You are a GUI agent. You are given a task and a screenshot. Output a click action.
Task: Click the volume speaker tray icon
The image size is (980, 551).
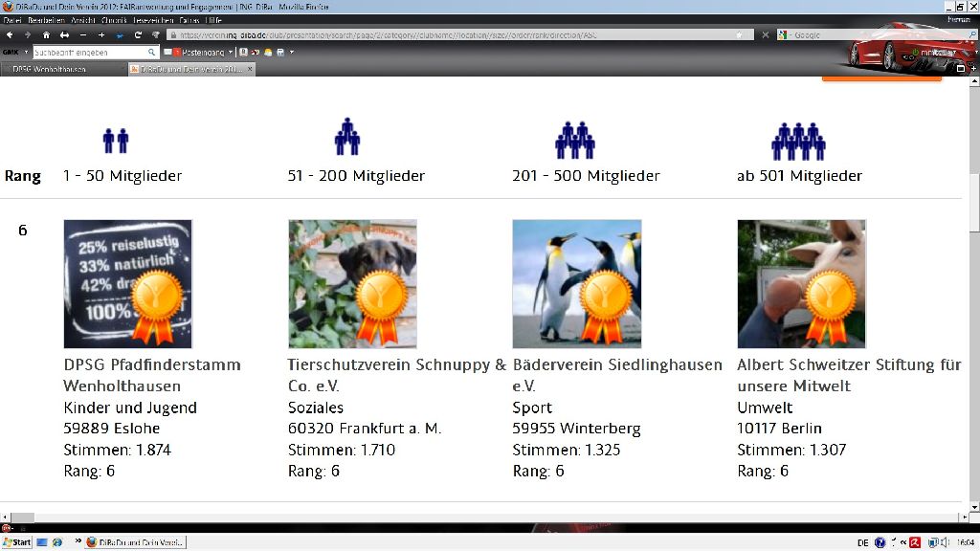(x=945, y=542)
